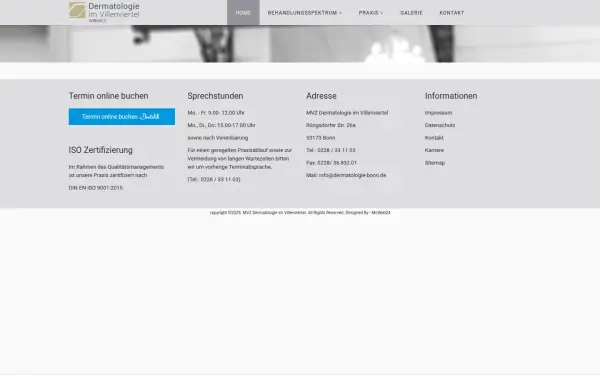Screen dimensions: 600x375
Task: Select the text Tel.: 0228 / 33 11 03 in Adresse
Action: coord(331,150)
